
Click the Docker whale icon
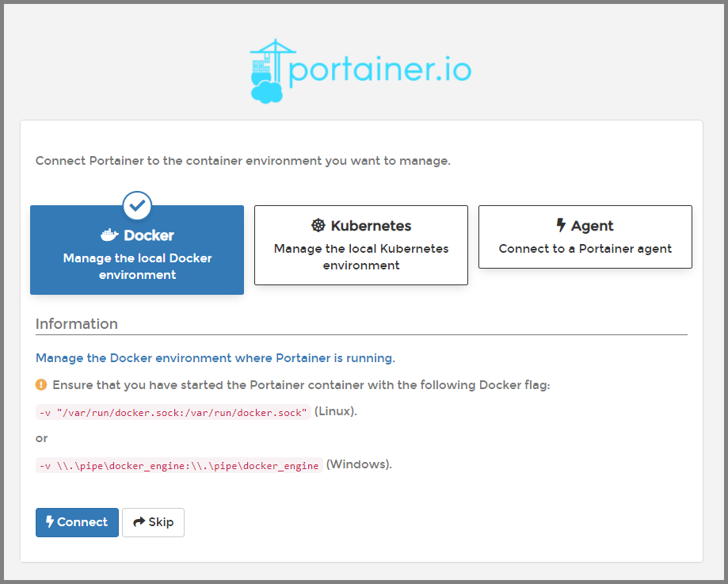tap(109, 235)
